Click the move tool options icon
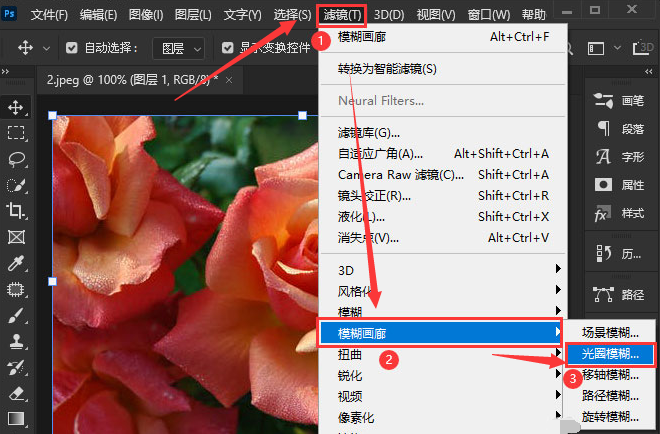This screenshot has width=660, height=434. point(25,48)
